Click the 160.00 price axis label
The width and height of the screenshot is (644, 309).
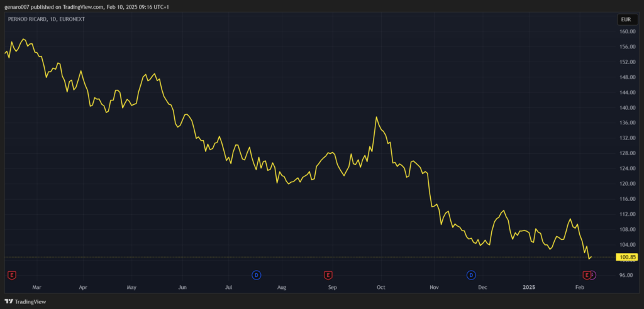(x=626, y=31)
